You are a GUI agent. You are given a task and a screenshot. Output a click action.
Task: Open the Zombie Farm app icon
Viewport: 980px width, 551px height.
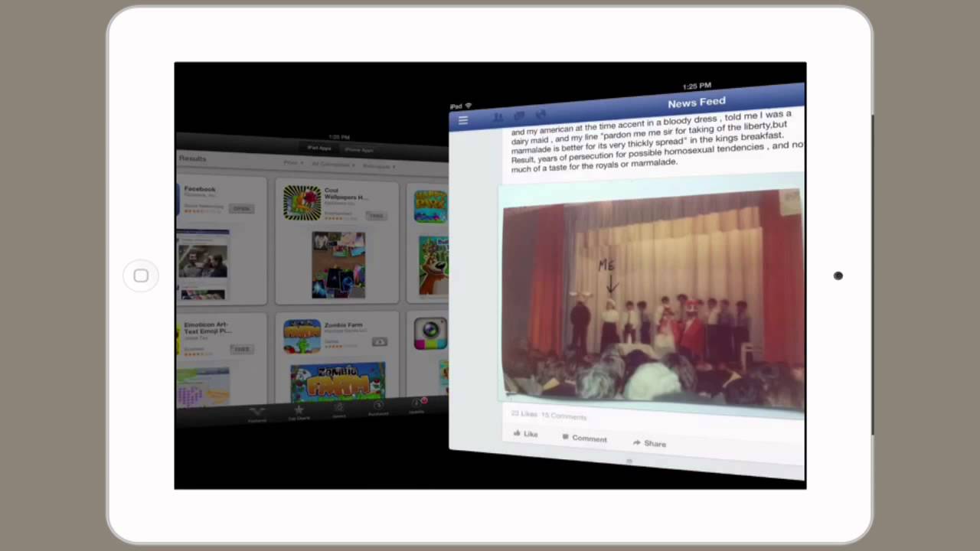pos(302,337)
